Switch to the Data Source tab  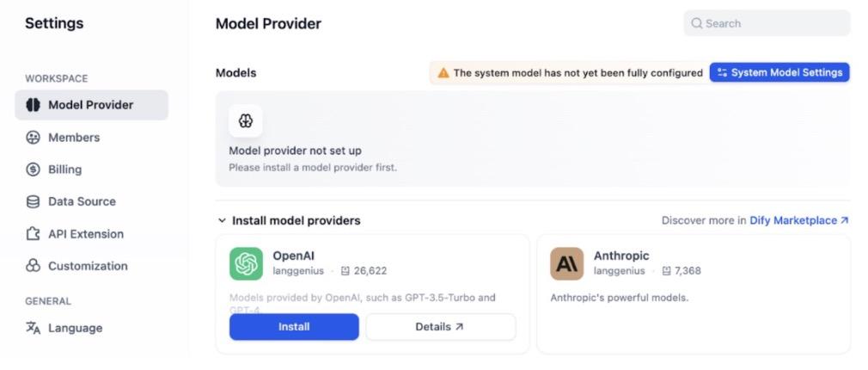click(x=82, y=201)
